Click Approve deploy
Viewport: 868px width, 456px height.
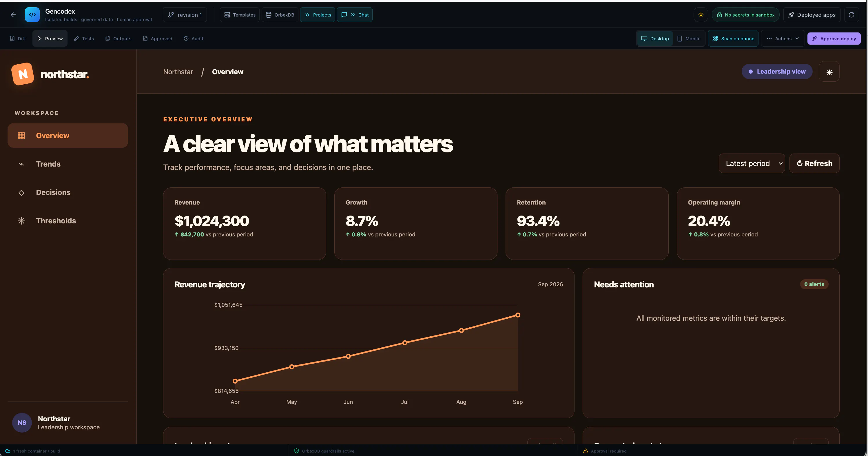click(x=834, y=39)
